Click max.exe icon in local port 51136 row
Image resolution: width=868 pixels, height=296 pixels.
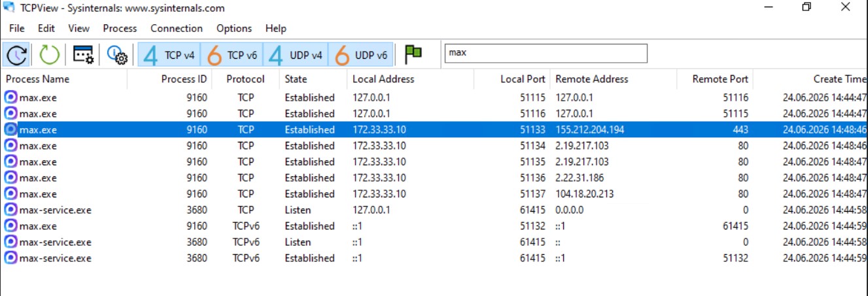tap(11, 178)
